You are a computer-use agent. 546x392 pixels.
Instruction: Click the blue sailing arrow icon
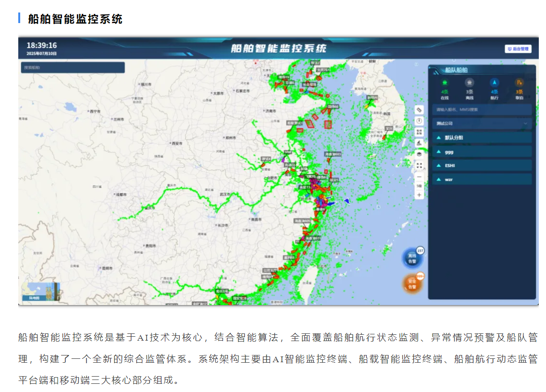tap(495, 83)
